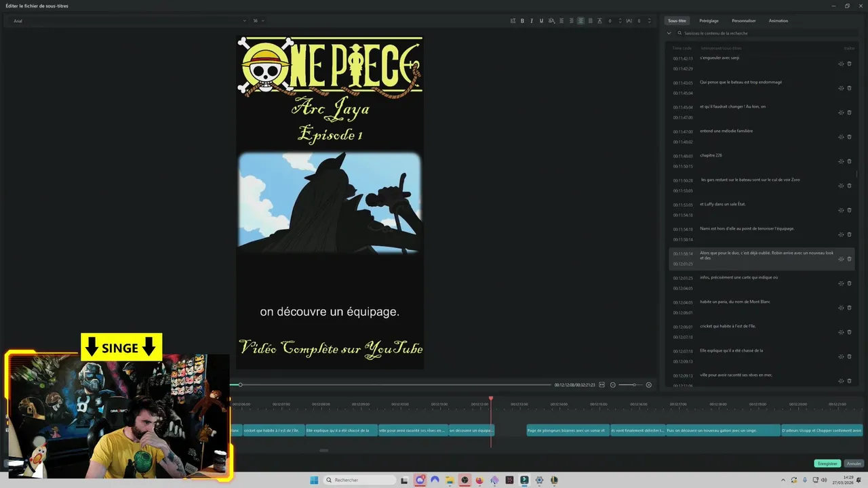Split the 'habite un paria' subtitle row

coord(841,308)
